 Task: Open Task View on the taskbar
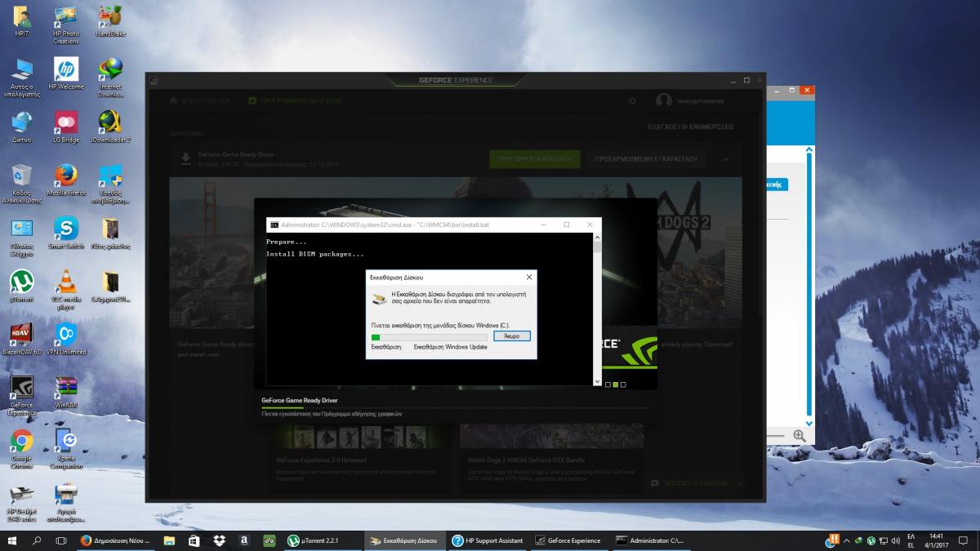[x=60, y=540]
